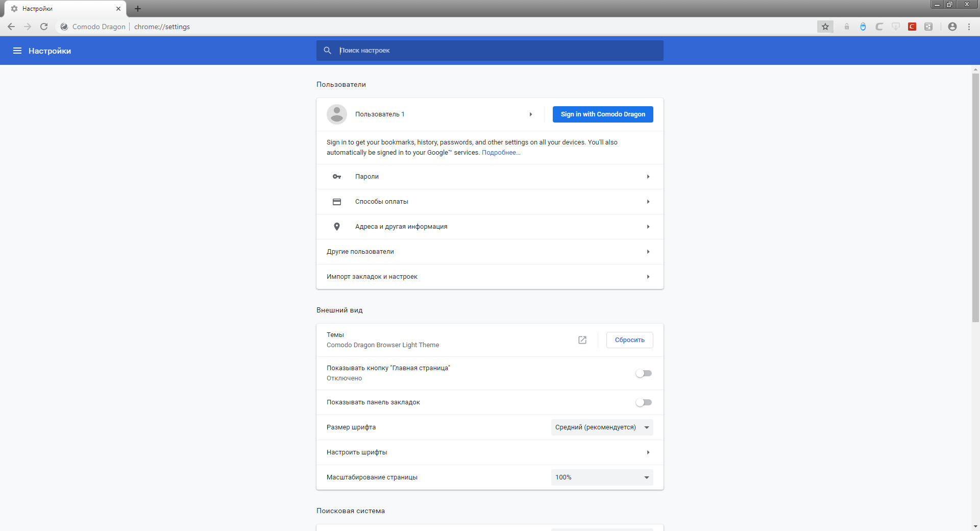Click the Пароли label
The width and height of the screenshot is (980, 531).
367,177
